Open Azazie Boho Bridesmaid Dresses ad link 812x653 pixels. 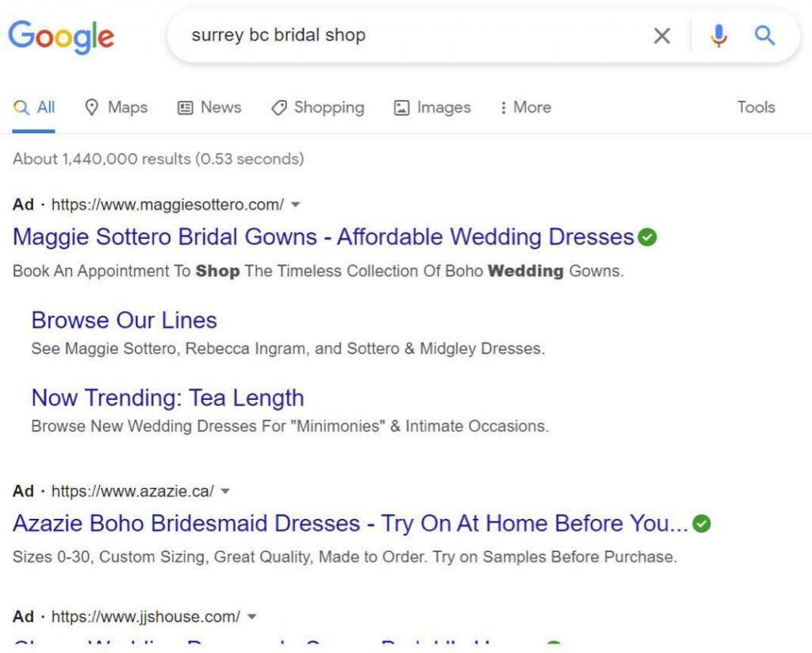(350, 524)
